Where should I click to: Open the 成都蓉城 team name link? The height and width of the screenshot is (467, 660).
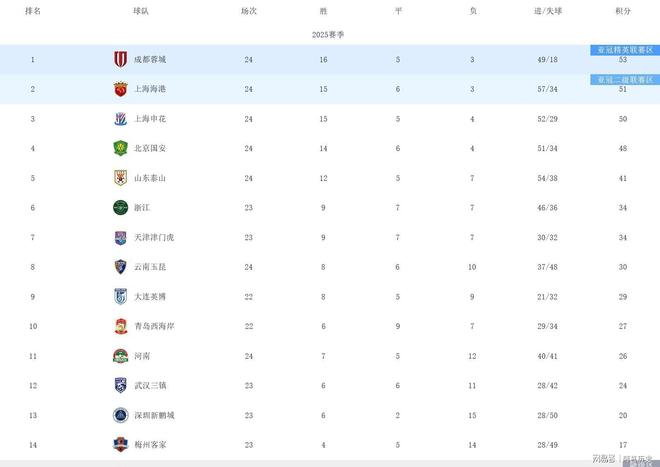(150, 59)
